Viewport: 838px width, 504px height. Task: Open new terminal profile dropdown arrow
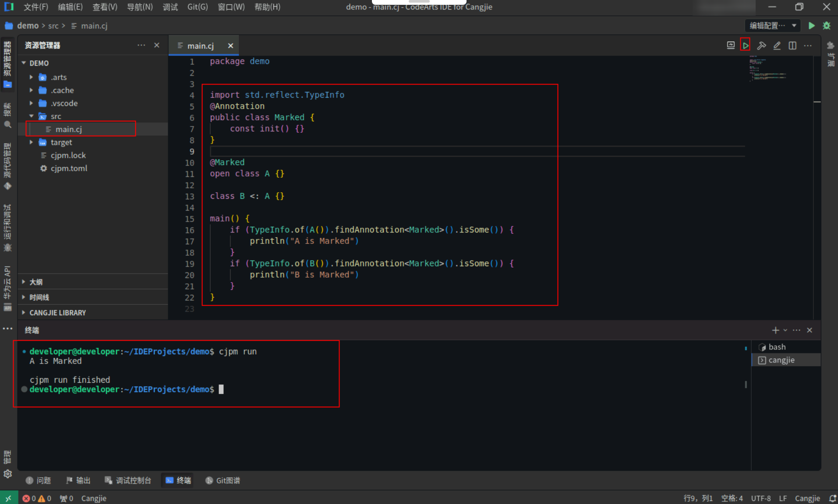(x=785, y=330)
